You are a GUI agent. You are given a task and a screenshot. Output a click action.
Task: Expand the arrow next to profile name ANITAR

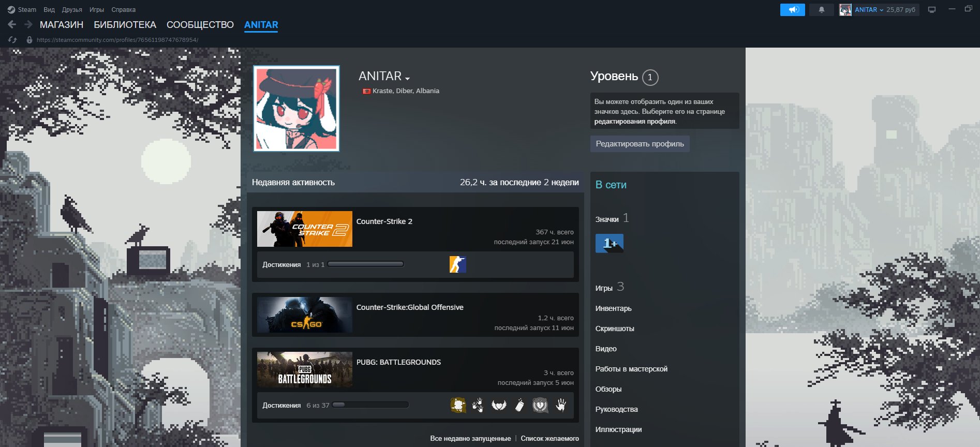pos(408,78)
